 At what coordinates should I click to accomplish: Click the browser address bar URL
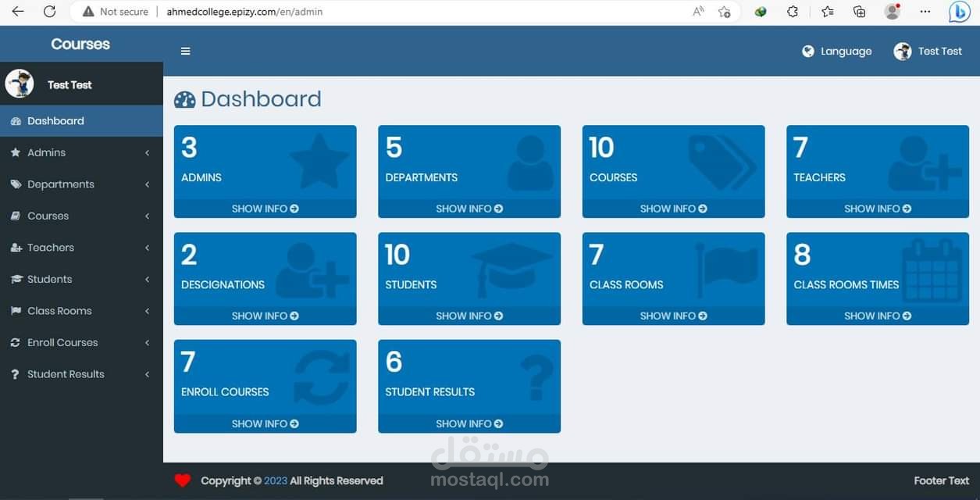point(244,12)
